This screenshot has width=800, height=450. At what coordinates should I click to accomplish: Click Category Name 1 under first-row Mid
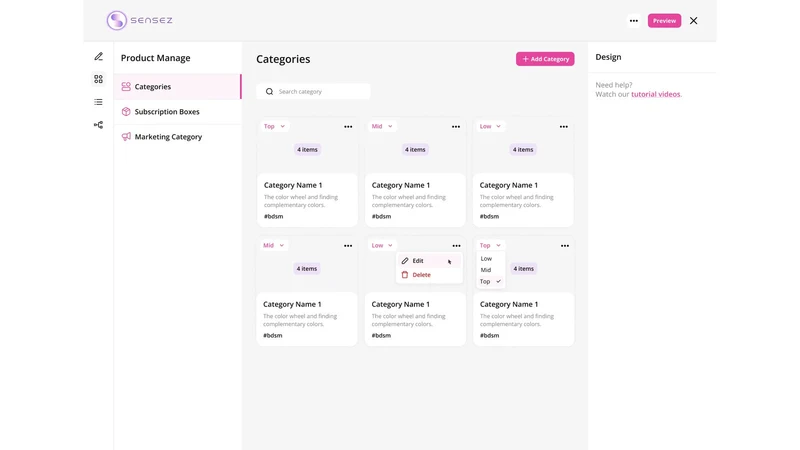point(401,185)
